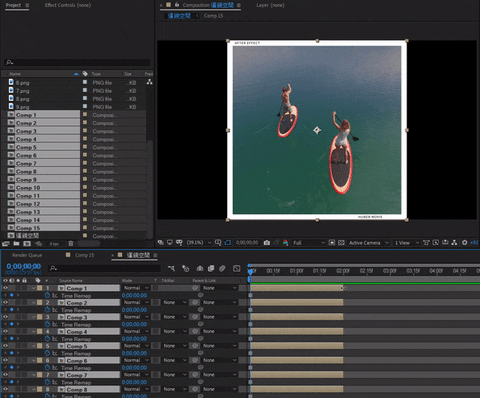
Task: Create a new composition from the Project panel footer
Action: 27,244
